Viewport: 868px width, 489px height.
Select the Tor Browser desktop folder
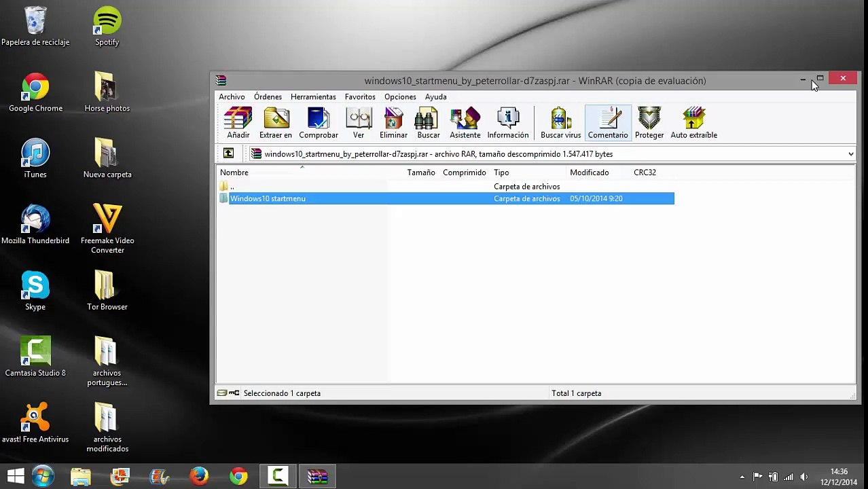[107, 291]
